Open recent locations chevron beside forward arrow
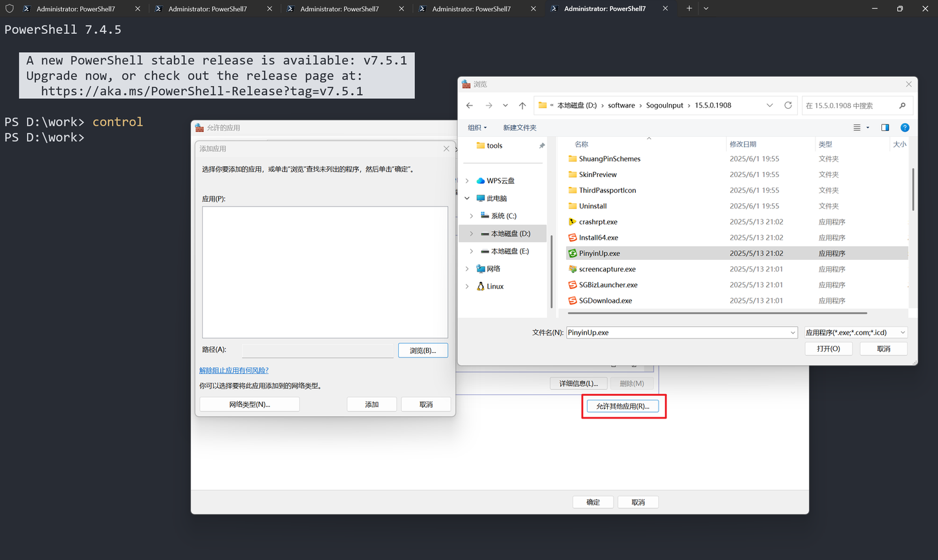Image resolution: width=938 pixels, height=560 pixels. point(505,105)
